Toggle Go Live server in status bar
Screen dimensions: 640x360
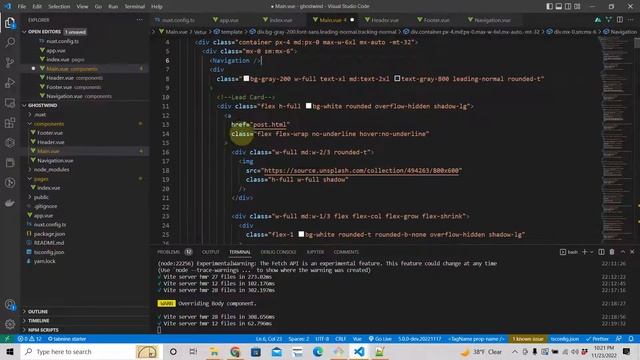tap(380, 339)
